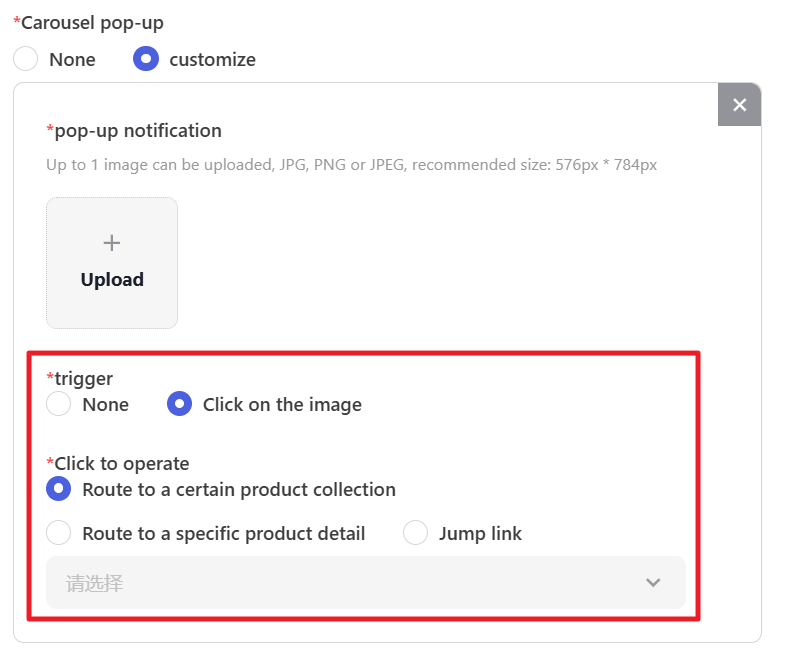
Task: Open the 请选择 select dropdown field
Action: click(340, 583)
